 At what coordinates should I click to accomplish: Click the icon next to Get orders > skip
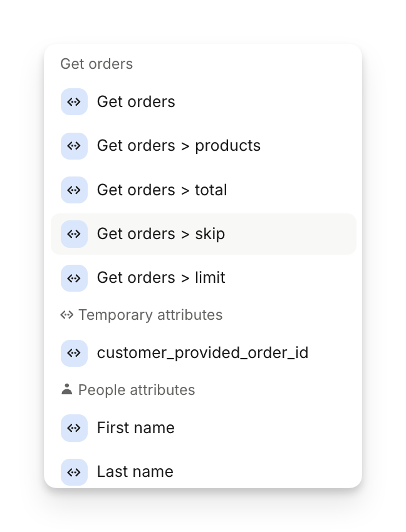pos(74,234)
